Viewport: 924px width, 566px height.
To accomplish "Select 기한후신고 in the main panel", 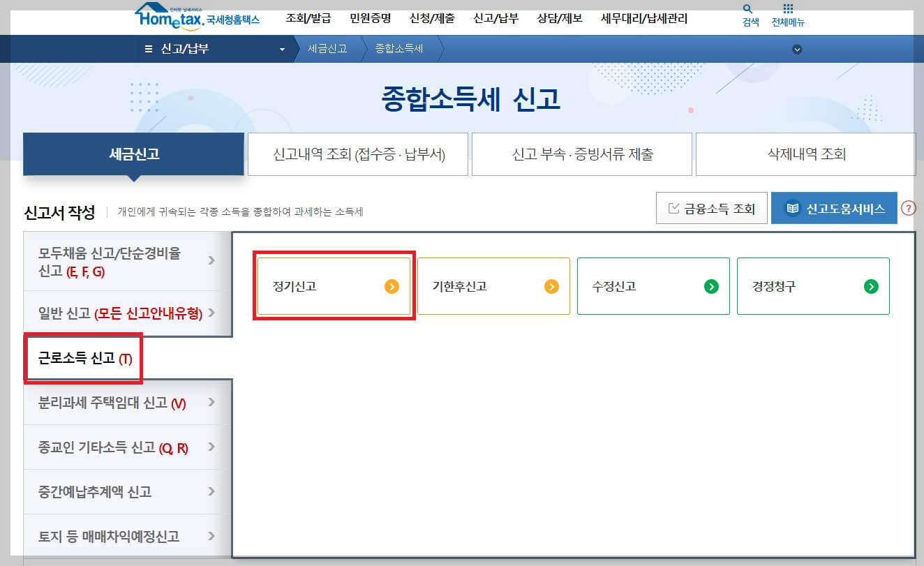I will (493, 286).
